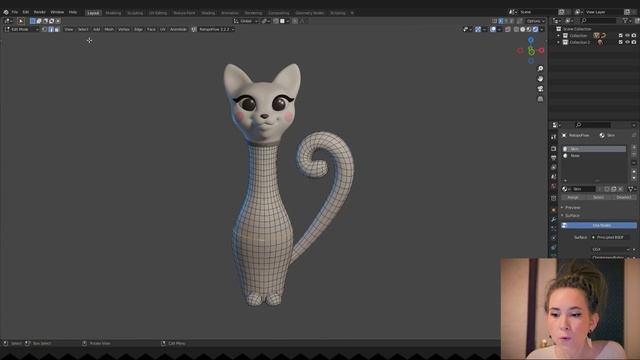Click the Assign button

tap(573, 197)
